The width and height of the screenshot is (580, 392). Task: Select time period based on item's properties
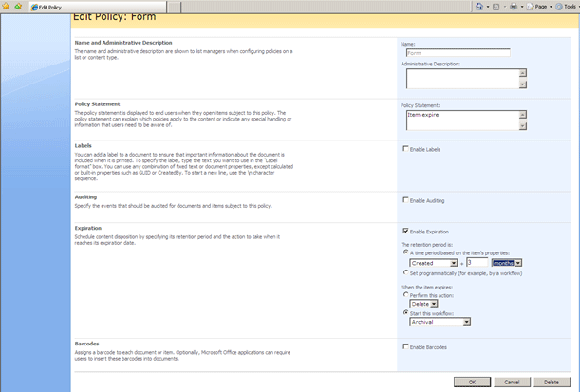pyautogui.click(x=405, y=252)
